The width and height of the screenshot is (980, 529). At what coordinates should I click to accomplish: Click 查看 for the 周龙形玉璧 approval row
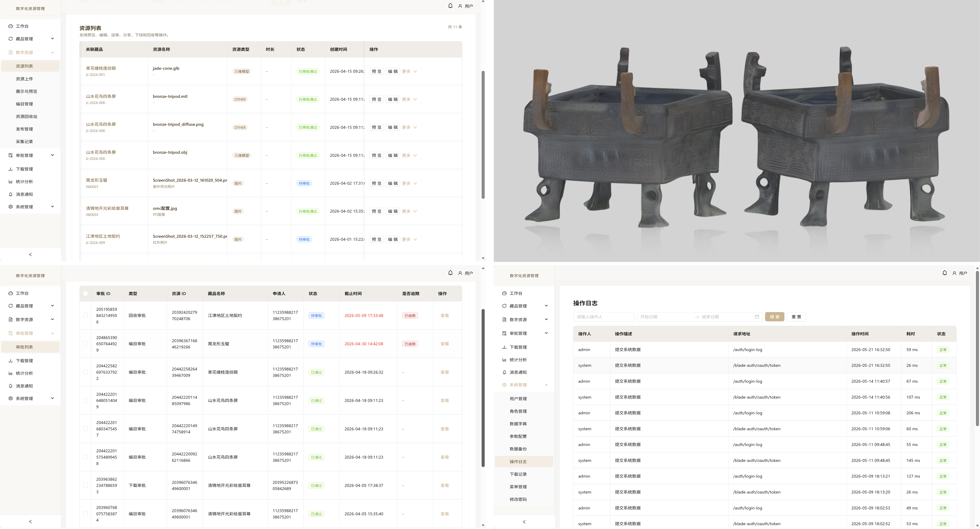point(444,344)
